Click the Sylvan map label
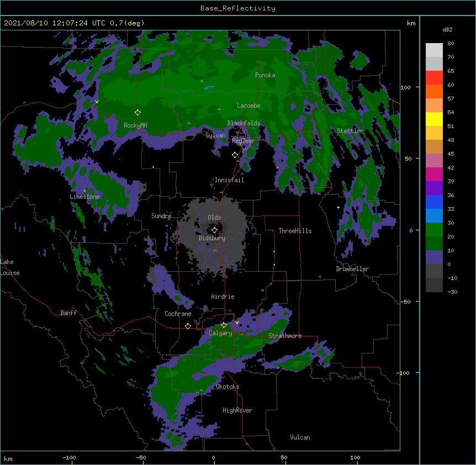Image resolution: width=476 pixels, height=465 pixels. tap(215, 135)
